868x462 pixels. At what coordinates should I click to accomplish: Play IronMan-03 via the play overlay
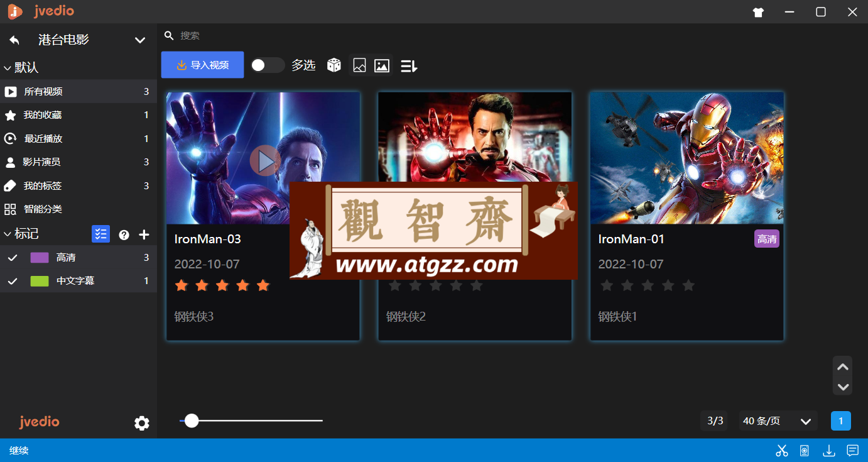click(266, 161)
